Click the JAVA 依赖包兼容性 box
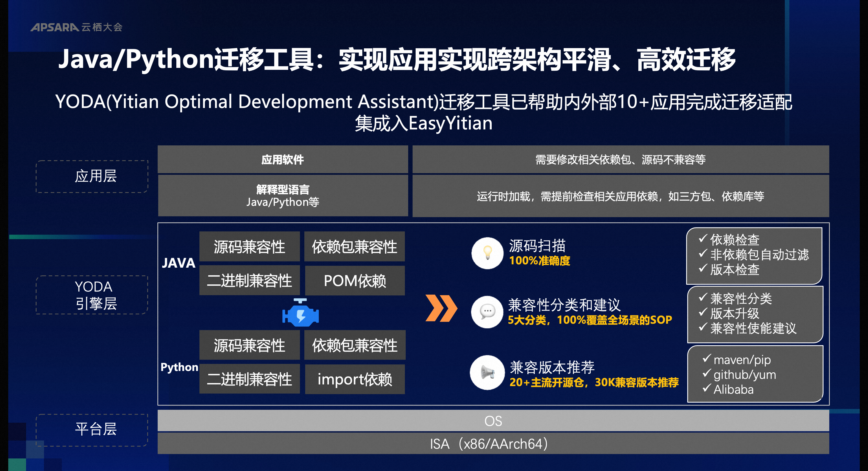This screenshot has width=868, height=471. pos(354,246)
